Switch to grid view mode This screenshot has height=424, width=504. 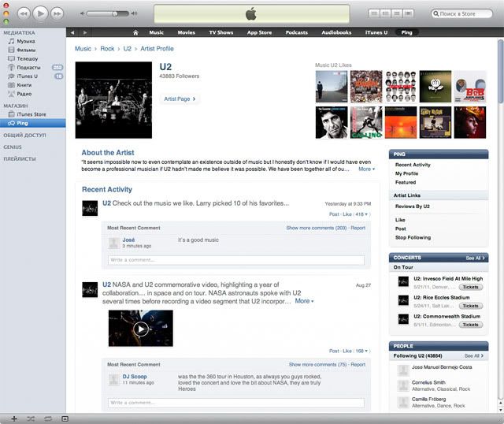[x=397, y=13]
